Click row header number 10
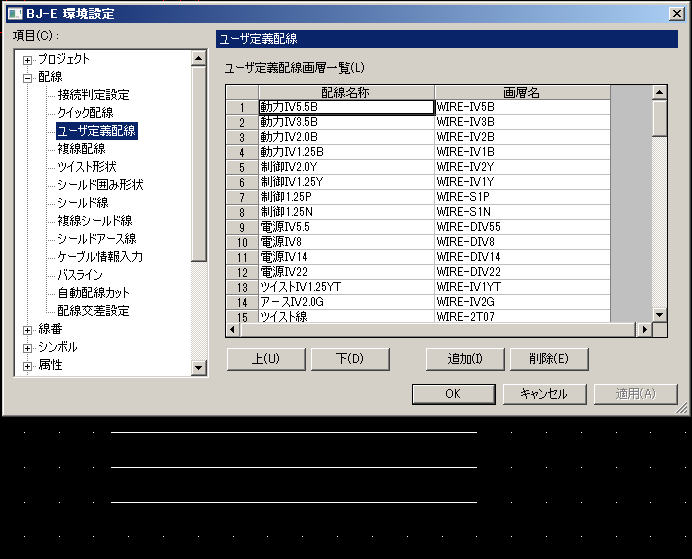This screenshot has height=559, width=692. (x=242, y=242)
